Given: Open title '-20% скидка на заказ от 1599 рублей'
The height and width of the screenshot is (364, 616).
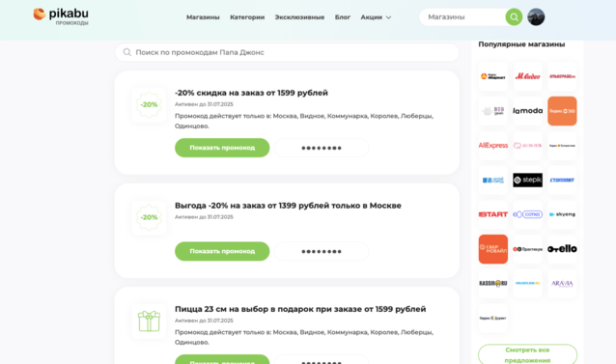Looking at the screenshot, I should [251, 93].
